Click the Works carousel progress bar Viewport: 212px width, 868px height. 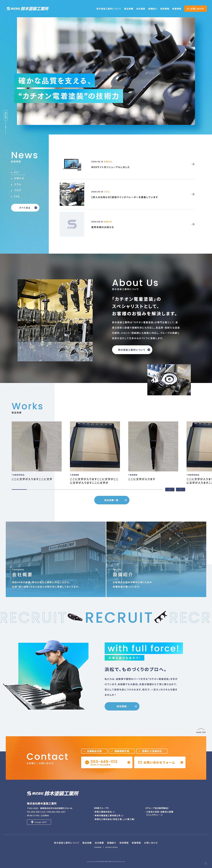click(87, 489)
